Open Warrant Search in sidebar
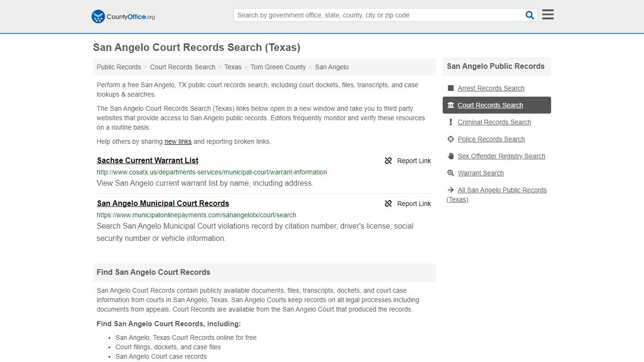 click(x=480, y=173)
